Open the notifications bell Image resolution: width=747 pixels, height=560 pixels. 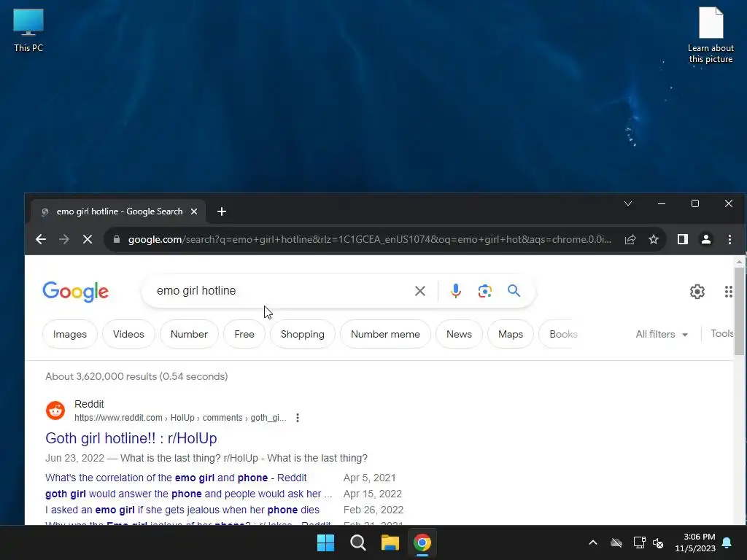(x=727, y=542)
